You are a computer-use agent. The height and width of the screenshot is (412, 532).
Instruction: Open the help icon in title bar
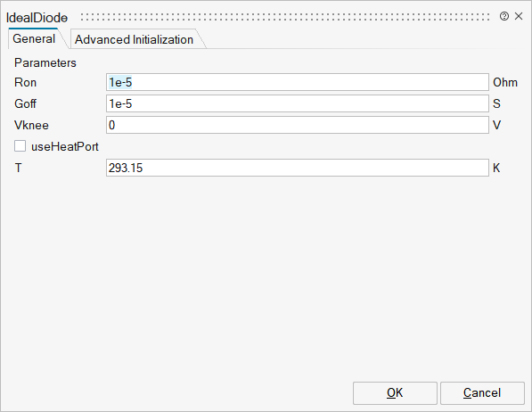point(503,16)
